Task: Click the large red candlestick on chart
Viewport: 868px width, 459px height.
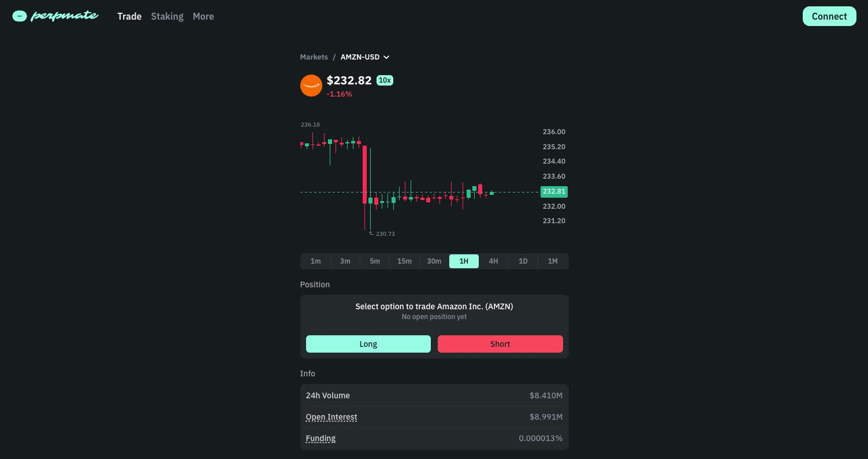Action: click(364, 174)
